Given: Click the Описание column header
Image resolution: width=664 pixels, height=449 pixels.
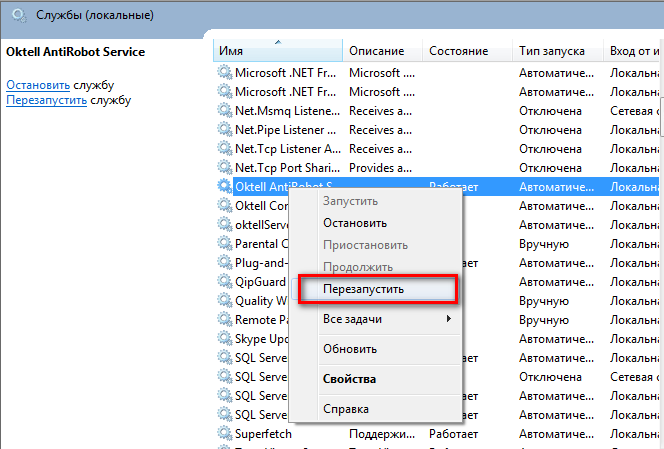Looking at the screenshot, I should coord(377,51).
